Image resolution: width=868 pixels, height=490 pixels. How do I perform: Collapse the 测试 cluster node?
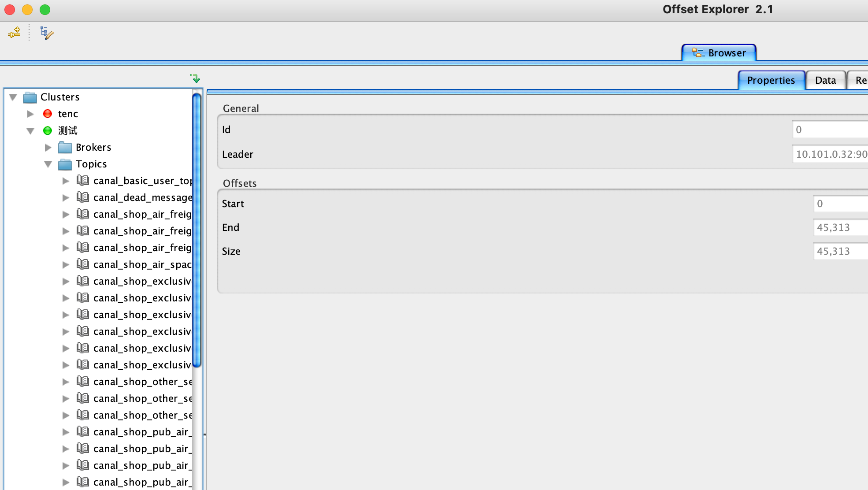pos(30,130)
